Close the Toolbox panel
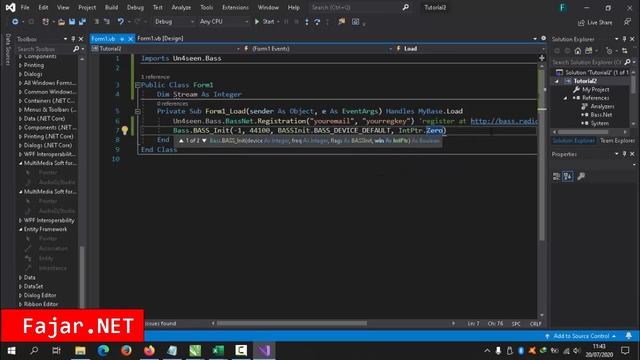 point(81,39)
